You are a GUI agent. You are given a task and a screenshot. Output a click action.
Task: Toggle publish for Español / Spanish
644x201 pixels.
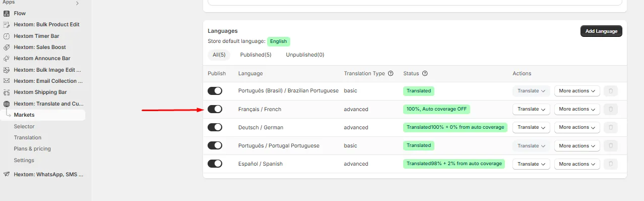(x=215, y=164)
